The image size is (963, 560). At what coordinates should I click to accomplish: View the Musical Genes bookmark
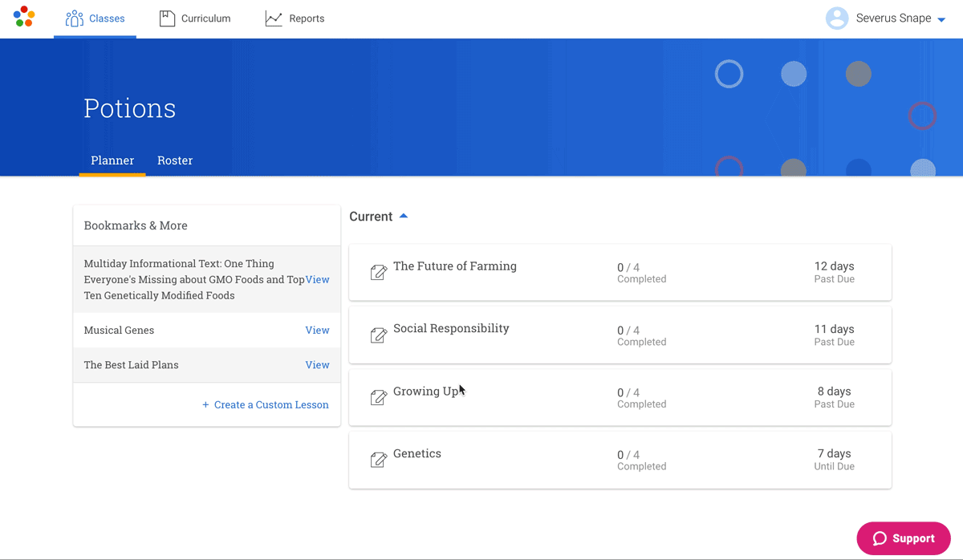coord(318,330)
